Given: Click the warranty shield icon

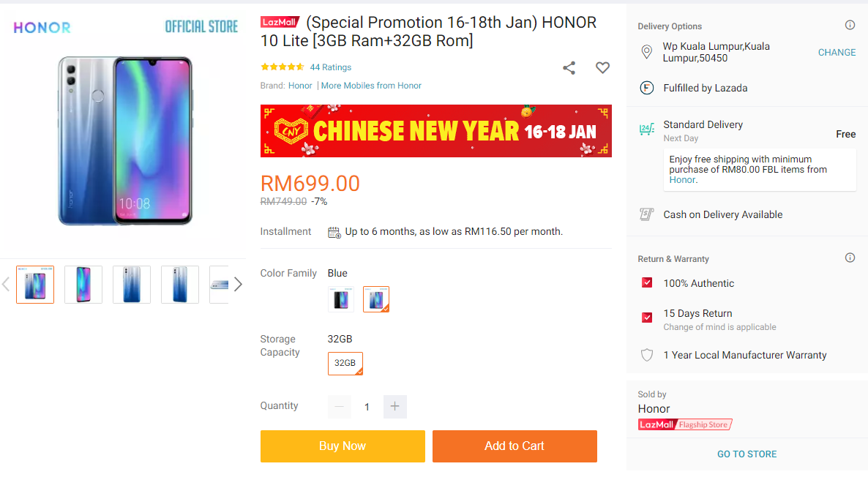Looking at the screenshot, I should coord(647,355).
